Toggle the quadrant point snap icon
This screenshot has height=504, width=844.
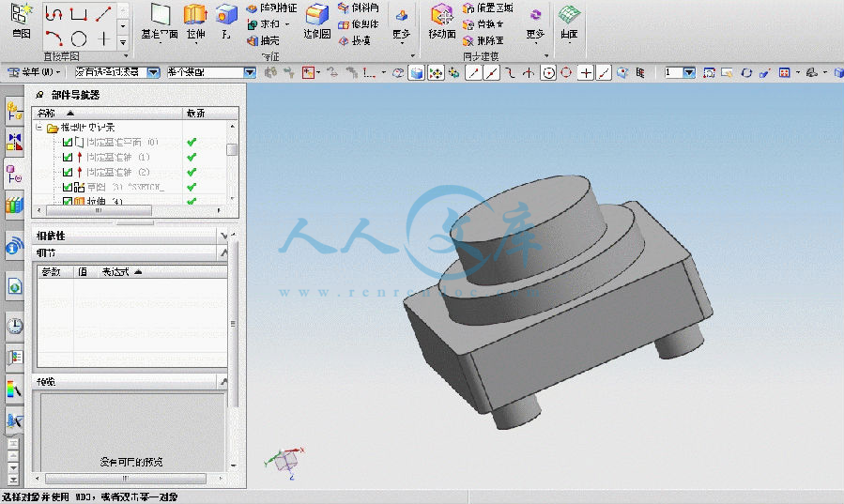[566, 72]
